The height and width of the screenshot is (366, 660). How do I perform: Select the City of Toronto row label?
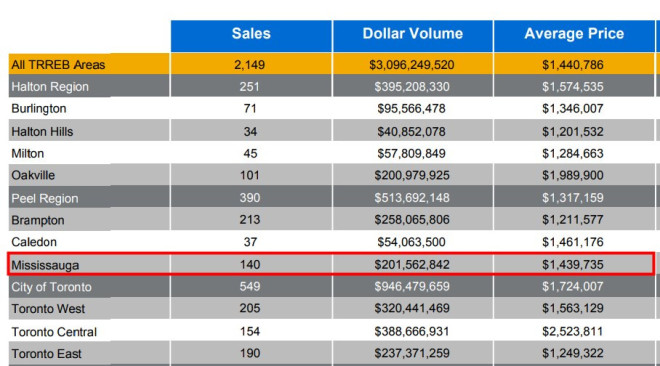click(51, 287)
